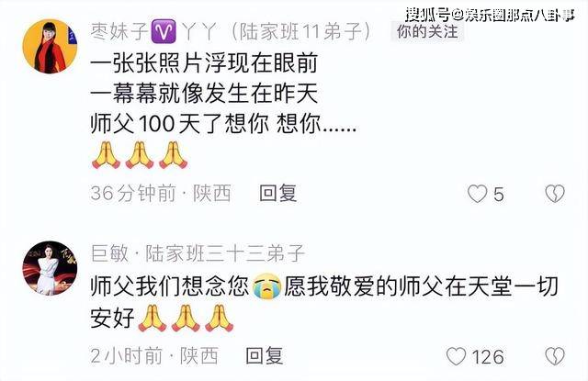Open username 巨敏·陆家班三十三弟子
The image size is (588, 381).
coord(198,253)
